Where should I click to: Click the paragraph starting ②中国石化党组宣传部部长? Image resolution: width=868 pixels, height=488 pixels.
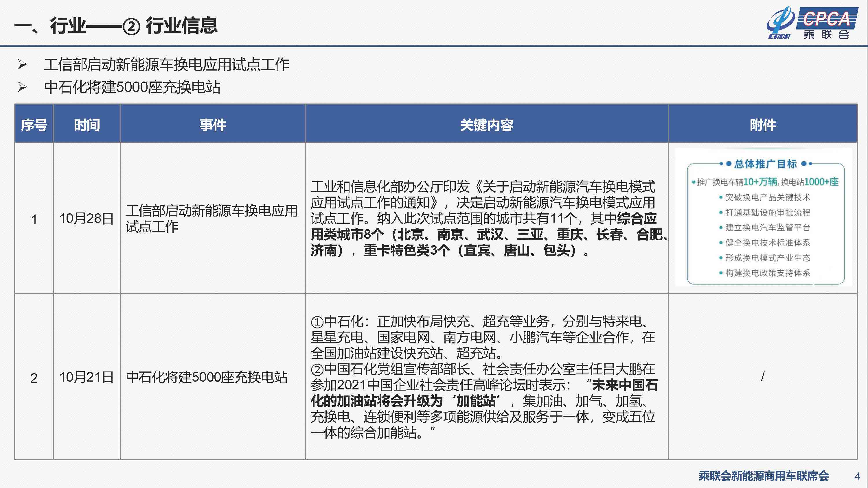pos(484,401)
